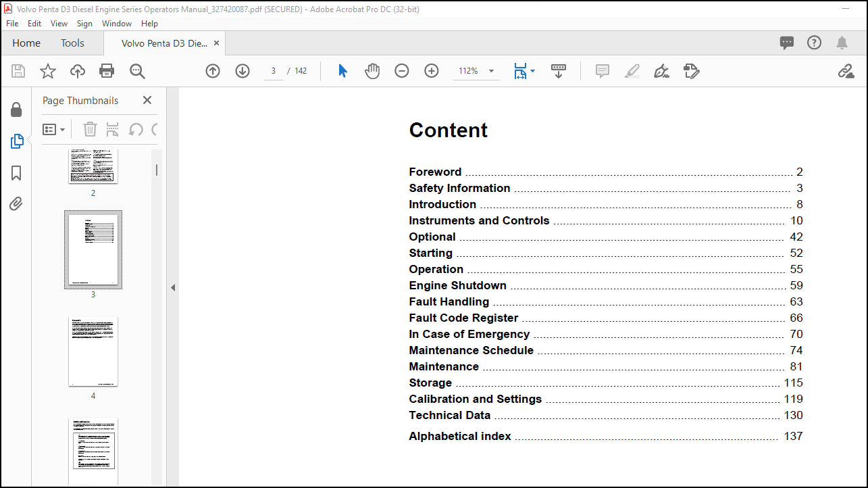The width and height of the screenshot is (868, 488).
Task: Open the comments chat bubble icon
Action: coord(787,43)
